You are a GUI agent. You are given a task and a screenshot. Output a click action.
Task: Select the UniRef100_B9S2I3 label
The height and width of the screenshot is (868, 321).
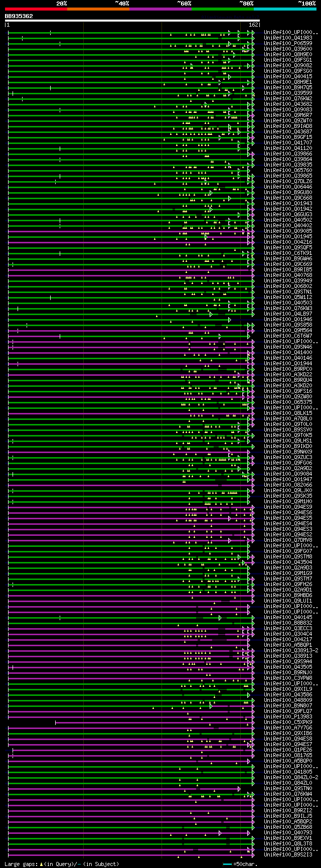point(288,854)
